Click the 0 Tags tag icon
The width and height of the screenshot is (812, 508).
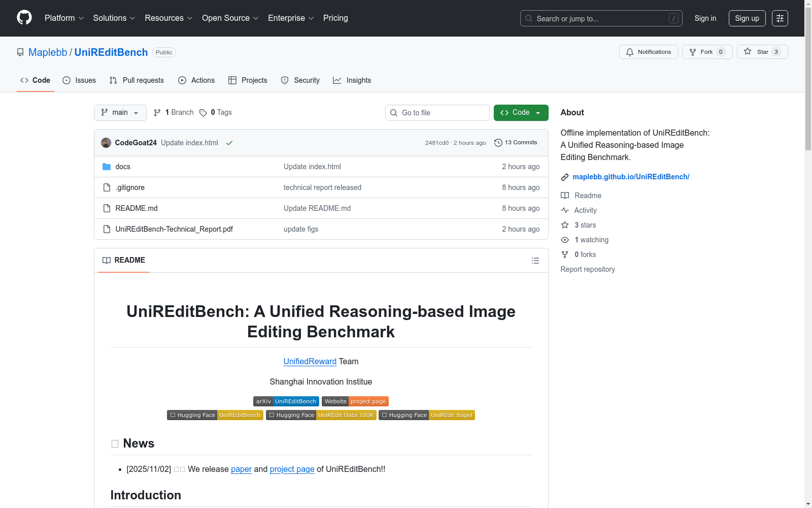[x=203, y=112]
